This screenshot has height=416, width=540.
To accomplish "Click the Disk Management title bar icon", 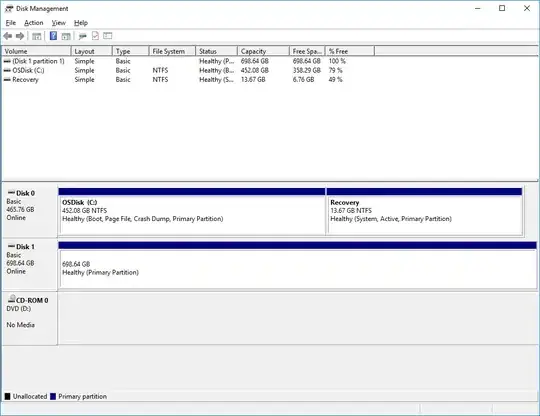I will pyautogui.click(x=9, y=9).
